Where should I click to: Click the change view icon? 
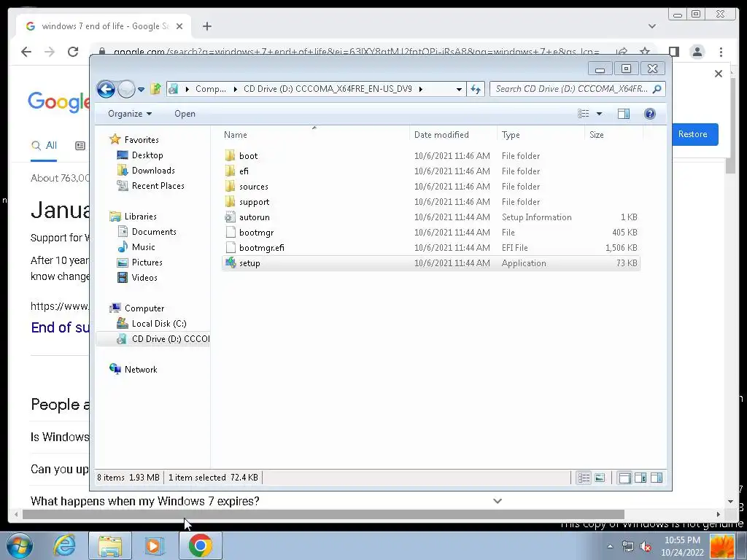click(x=583, y=113)
